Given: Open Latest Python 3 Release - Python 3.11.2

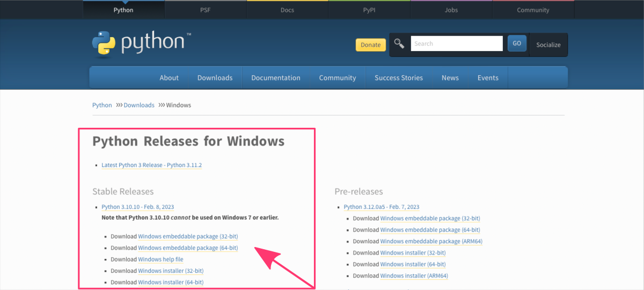Looking at the screenshot, I should (x=152, y=165).
